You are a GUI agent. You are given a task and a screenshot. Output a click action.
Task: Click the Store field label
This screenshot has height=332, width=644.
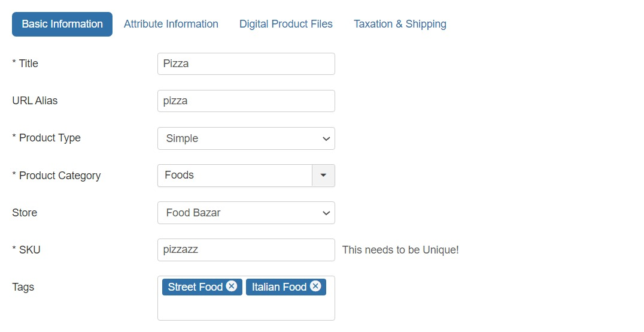pyautogui.click(x=25, y=213)
